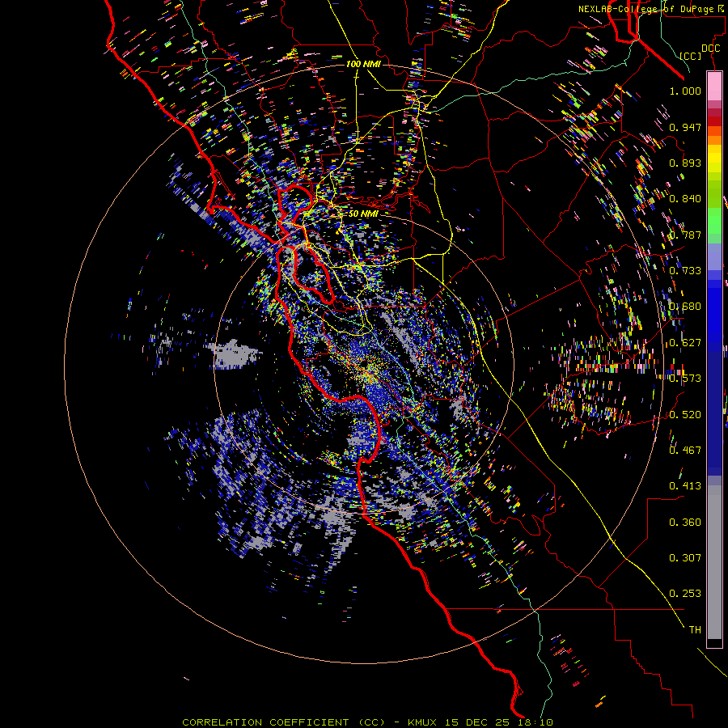728x728 pixels.
Task: Select the 0.520 scale value
Action: (685, 415)
